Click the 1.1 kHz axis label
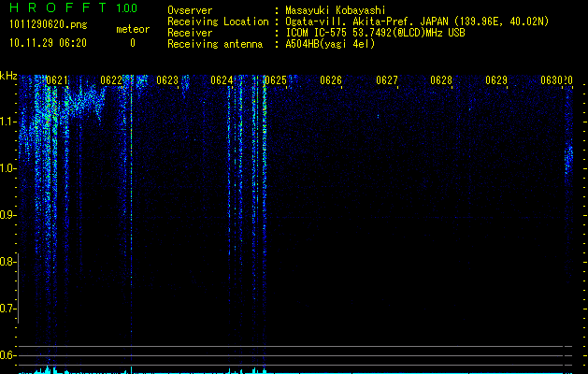This screenshot has width=588, height=374. [x=7, y=122]
